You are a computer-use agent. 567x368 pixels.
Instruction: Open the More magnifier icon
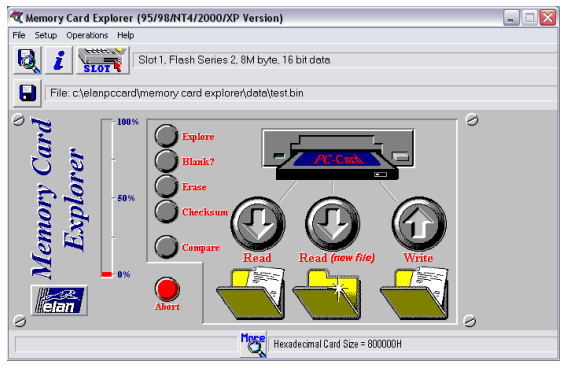coord(253,345)
